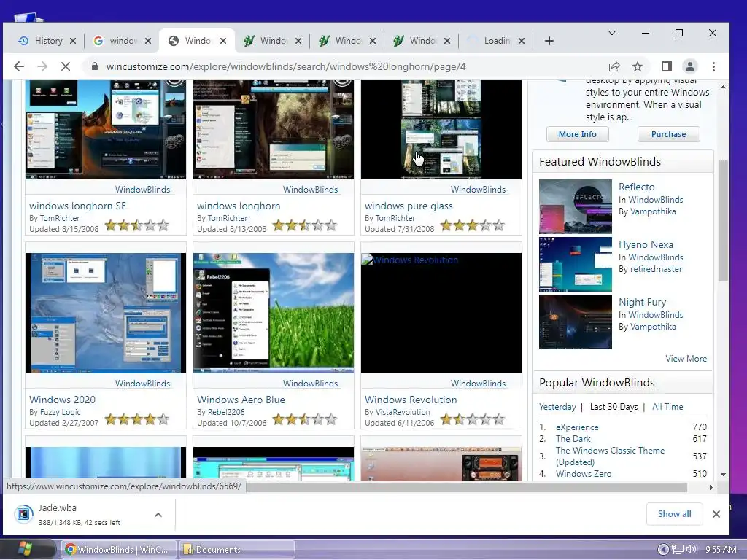747x560 pixels.
Task: Click the WindowBlinds Chrome taskbar button
Action: point(118,550)
